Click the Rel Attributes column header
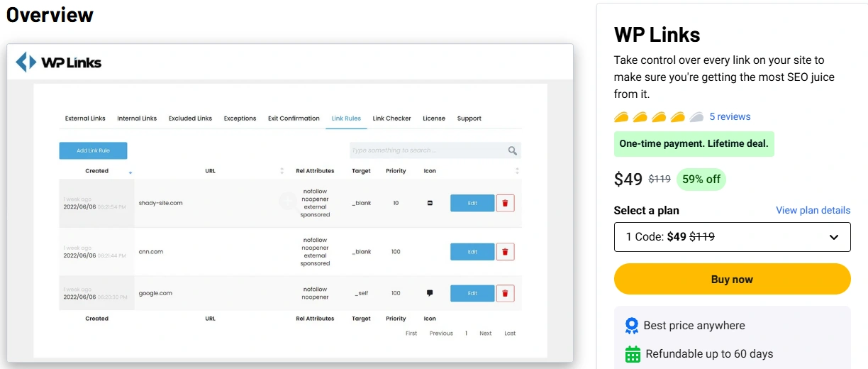Image resolution: width=868 pixels, height=369 pixels. 315,171
